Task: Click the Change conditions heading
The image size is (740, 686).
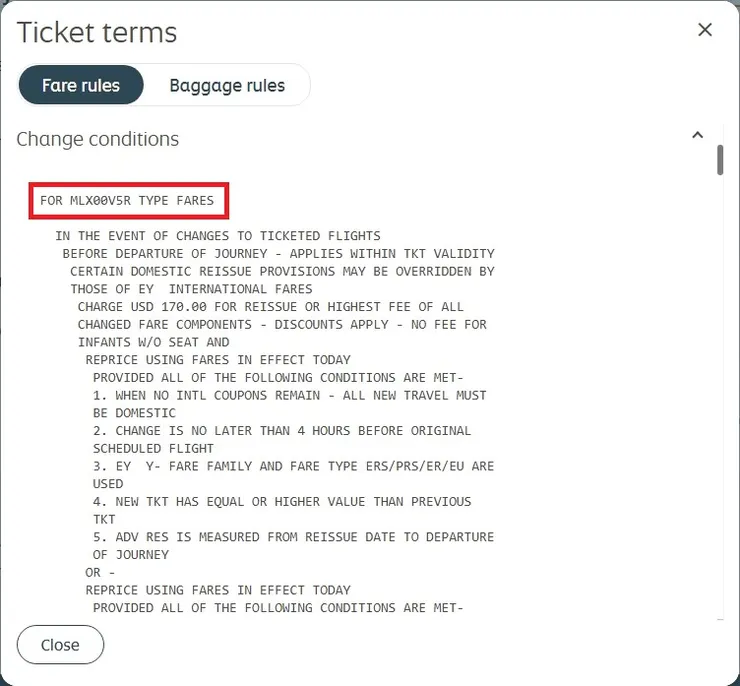Action: pyautogui.click(x=98, y=139)
